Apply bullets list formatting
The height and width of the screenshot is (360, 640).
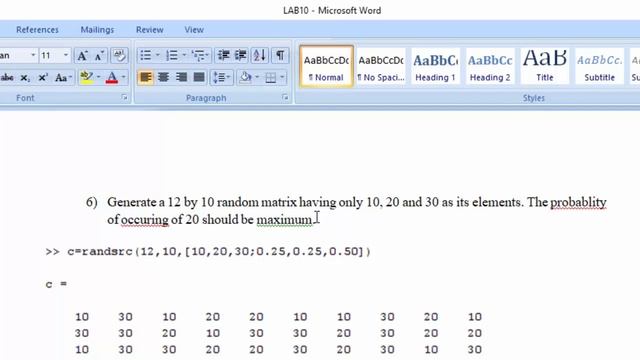[145, 56]
